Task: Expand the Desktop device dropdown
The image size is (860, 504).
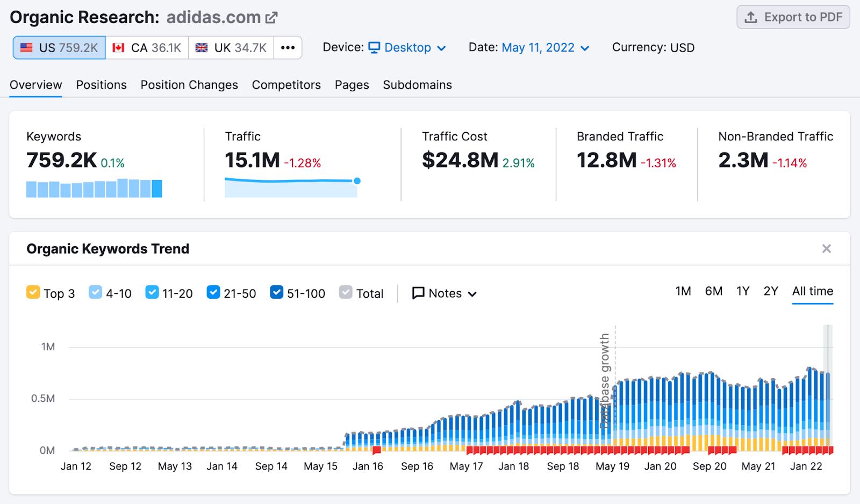Action: tap(407, 48)
